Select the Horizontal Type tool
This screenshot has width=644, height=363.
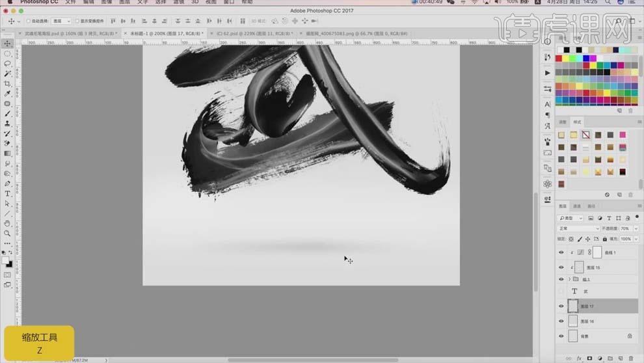click(7, 193)
